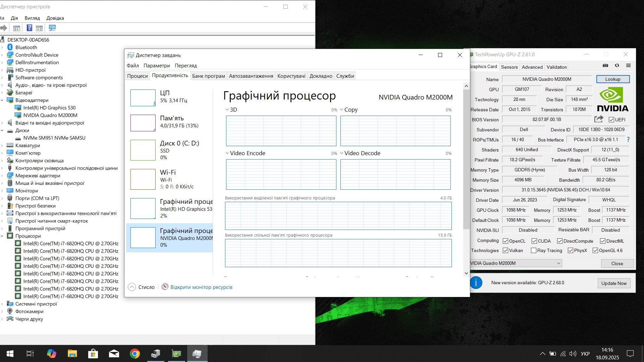The width and height of the screenshot is (644, 362).
Task: Click the GPU-Z refresh icon
Action: coord(617,66)
